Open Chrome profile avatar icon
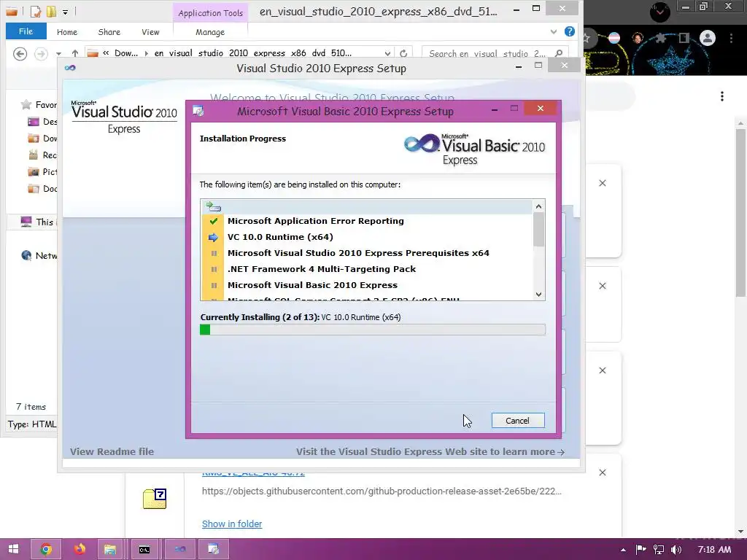 (x=708, y=38)
